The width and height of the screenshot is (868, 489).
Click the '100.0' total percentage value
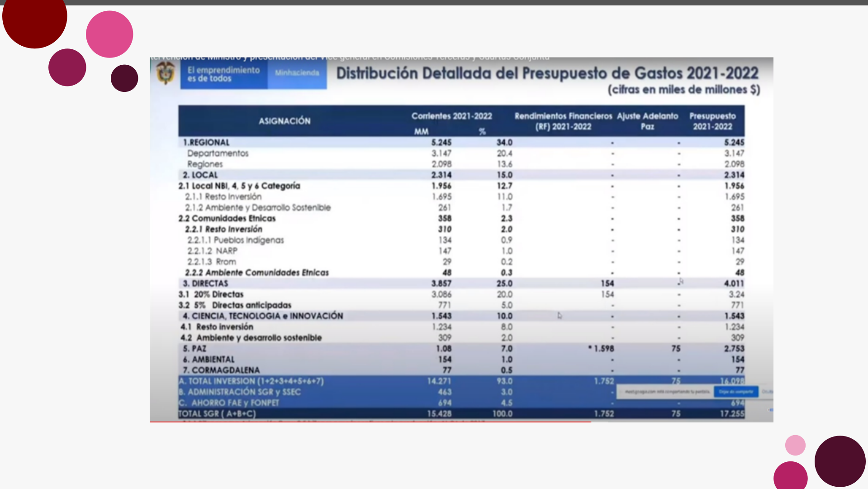pos(502,414)
